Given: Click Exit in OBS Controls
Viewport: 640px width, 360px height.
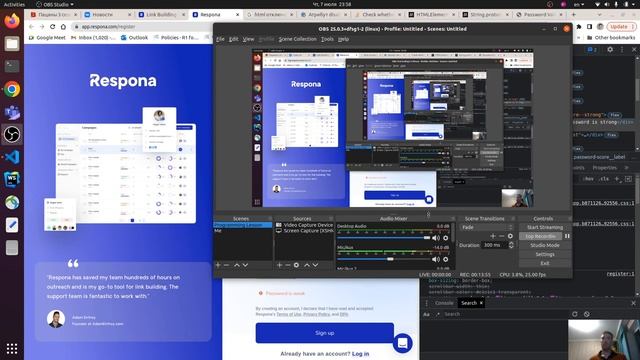Looking at the screenshot, I should click(544, 263).
